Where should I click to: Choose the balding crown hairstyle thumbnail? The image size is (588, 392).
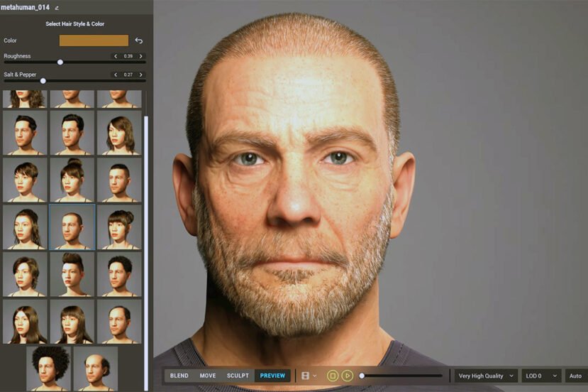[x=96, y=369]
